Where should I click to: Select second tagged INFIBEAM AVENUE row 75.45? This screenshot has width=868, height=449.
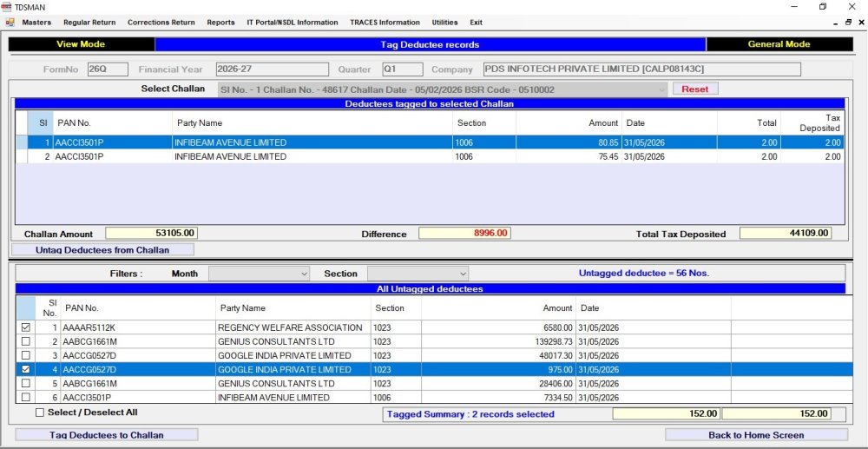tap(431, 156)
